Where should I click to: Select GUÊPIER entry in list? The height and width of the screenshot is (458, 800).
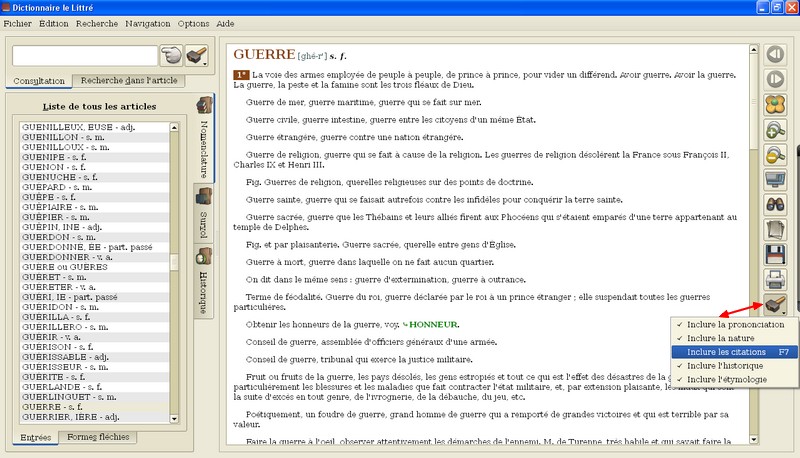94,217
